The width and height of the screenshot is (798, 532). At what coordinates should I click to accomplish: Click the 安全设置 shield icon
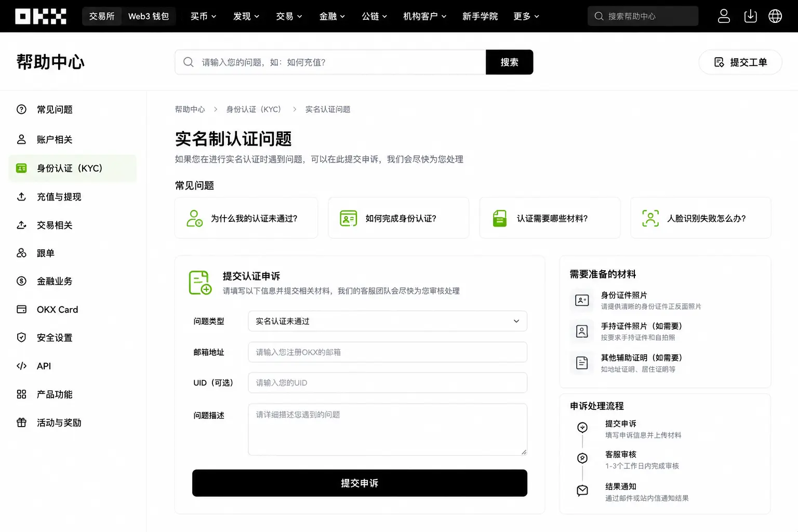[x=21, y=338]
